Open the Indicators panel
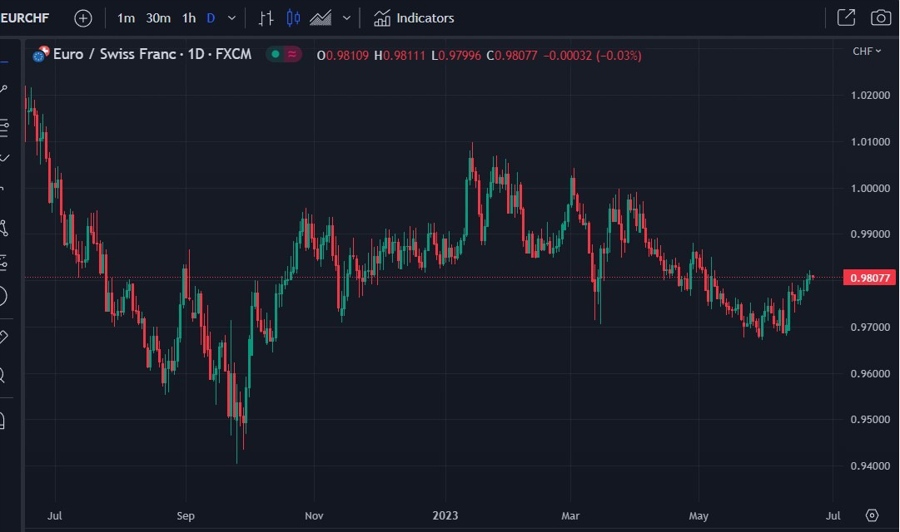The height and width of the screenshot is (532, 900). pyautogui.click(x=414, y=18)
